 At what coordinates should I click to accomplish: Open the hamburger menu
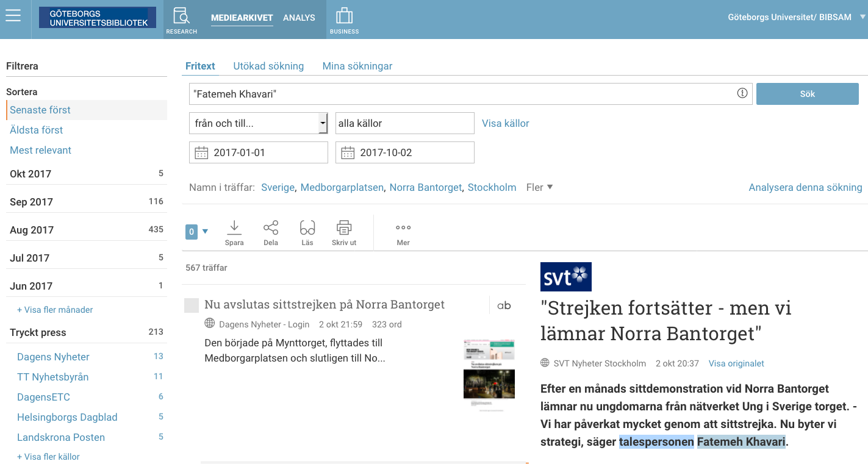click(x=13, y=16)
